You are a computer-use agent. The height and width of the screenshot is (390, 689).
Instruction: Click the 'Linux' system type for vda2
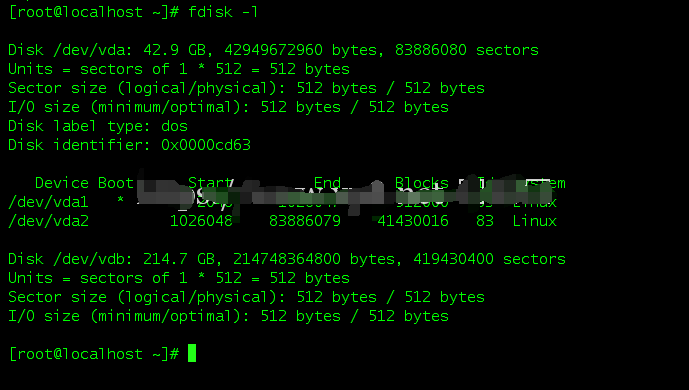(x=534, y=221)
